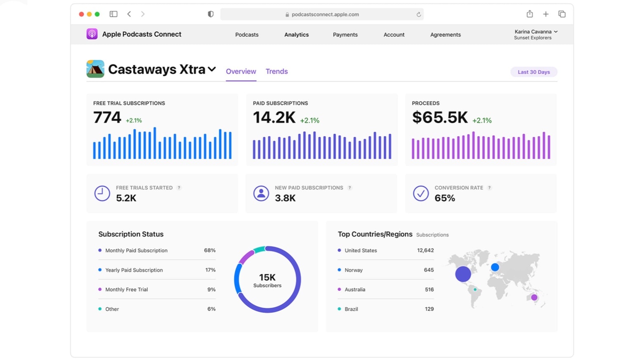This screenshot has width=644, height=362.
Task: Click the United States bubble on map
Action: 463,274
